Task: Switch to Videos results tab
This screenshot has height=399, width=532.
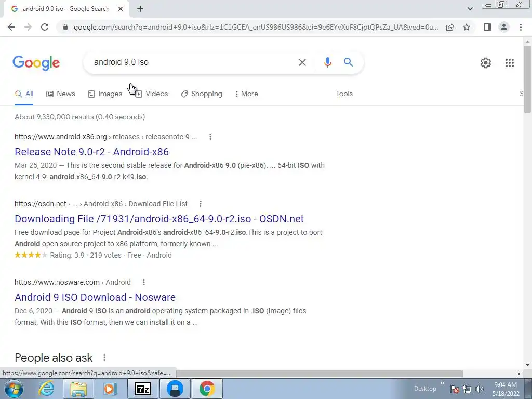Action: [151, 94]
